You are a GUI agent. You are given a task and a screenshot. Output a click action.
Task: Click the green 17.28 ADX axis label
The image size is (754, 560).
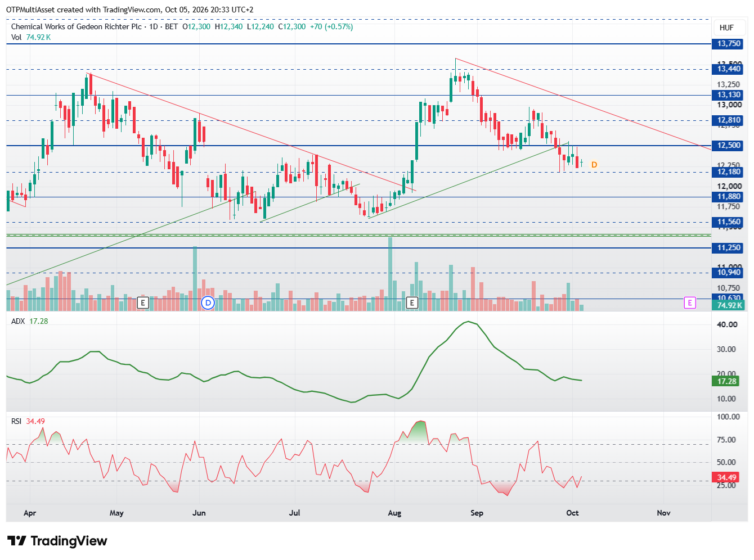point(726,381)
